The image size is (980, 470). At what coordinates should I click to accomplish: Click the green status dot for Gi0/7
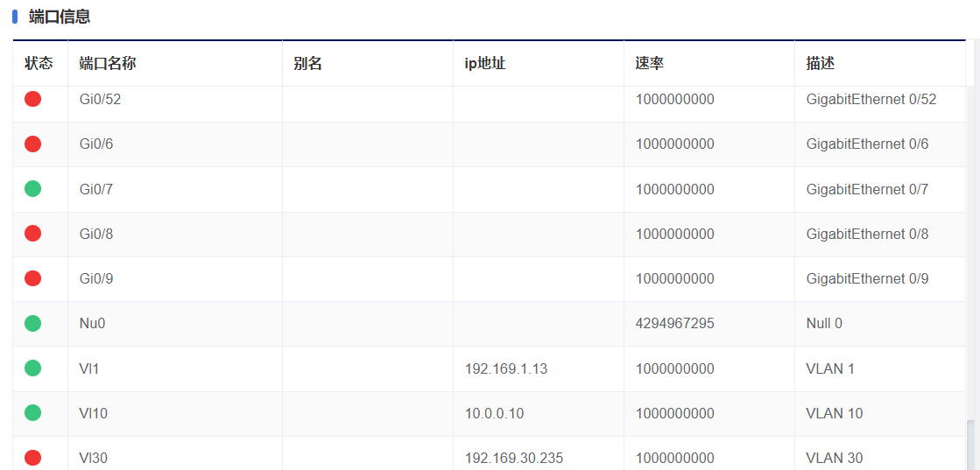click(x=32, y=189)
